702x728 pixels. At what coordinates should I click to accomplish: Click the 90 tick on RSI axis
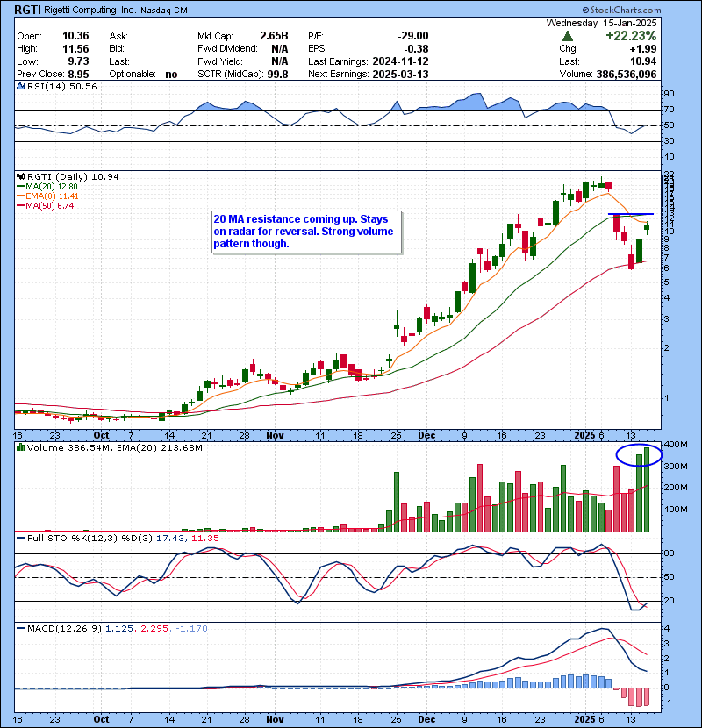pyautogui.click(x=669, y=94)
